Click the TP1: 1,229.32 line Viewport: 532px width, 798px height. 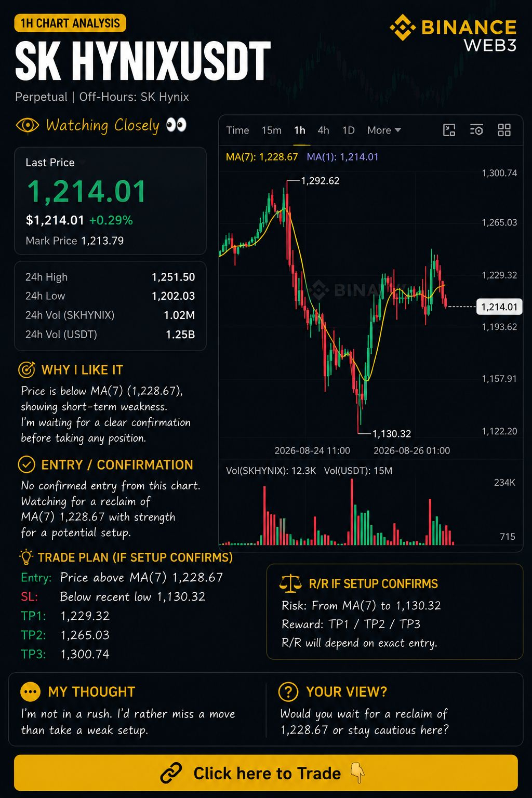65,616
